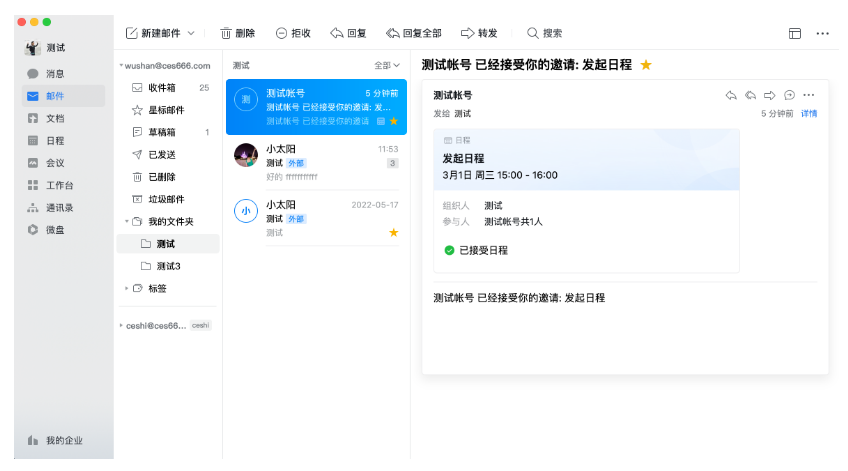The height and width of the screenshot is (471, 848).
Task: Click the 拒收 reject button
Action: coord(293,34)
